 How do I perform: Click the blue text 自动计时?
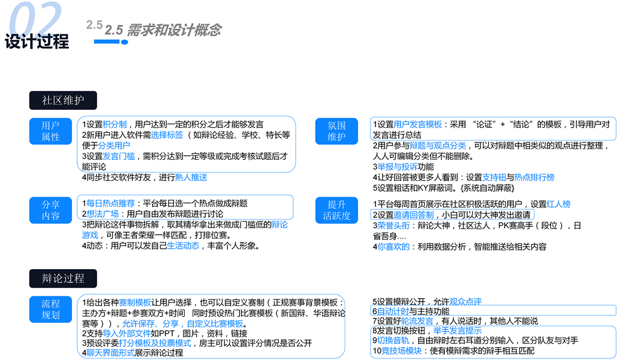[393, 311]
